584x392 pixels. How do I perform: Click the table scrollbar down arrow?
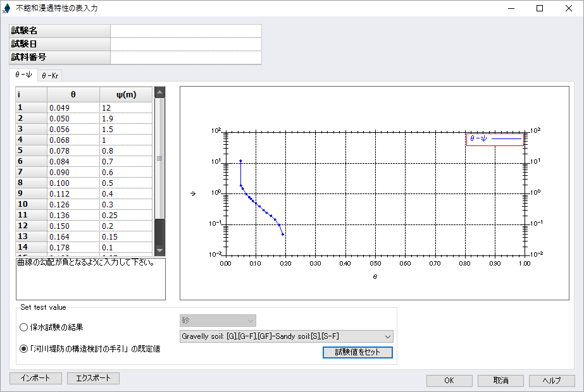point(160,250)
